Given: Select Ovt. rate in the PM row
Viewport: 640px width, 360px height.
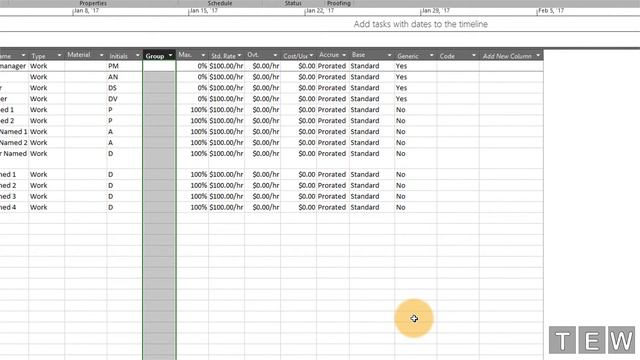Looking at the screenshot, I should [x=262, y=66].
